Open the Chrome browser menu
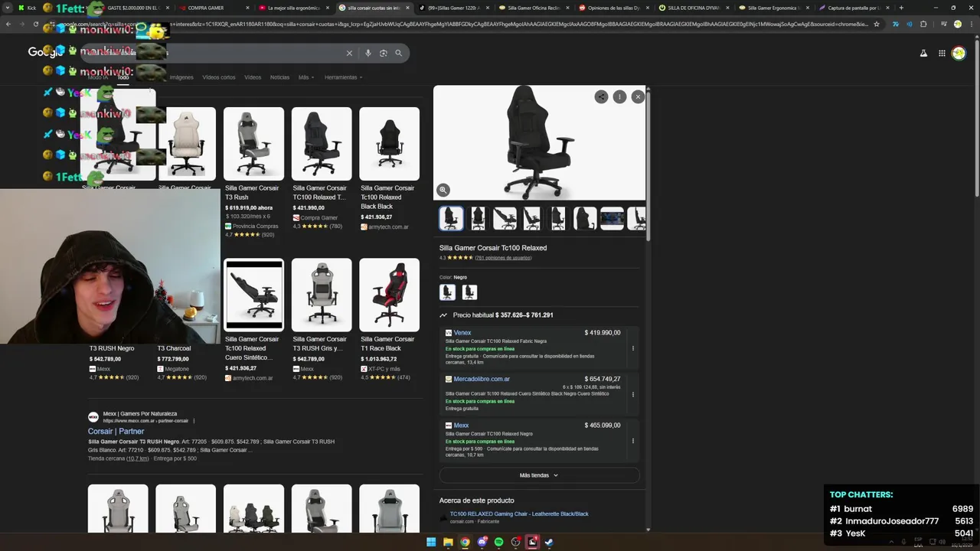Viewport: 980px width, 551px height. click(970, 24)
